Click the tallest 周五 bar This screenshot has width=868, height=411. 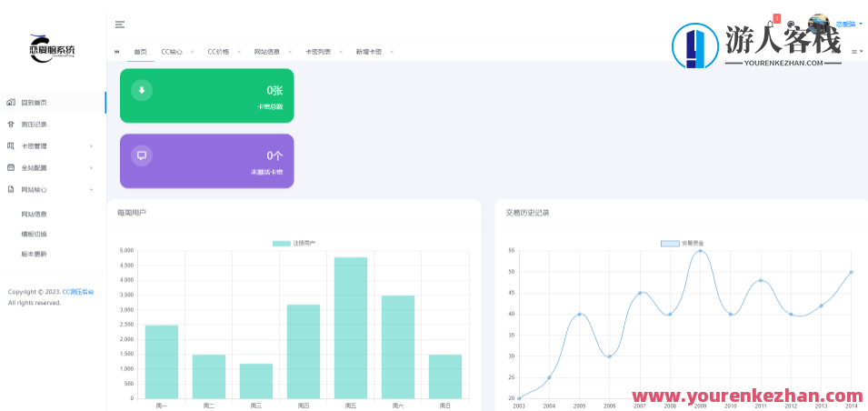click(351, 328)
